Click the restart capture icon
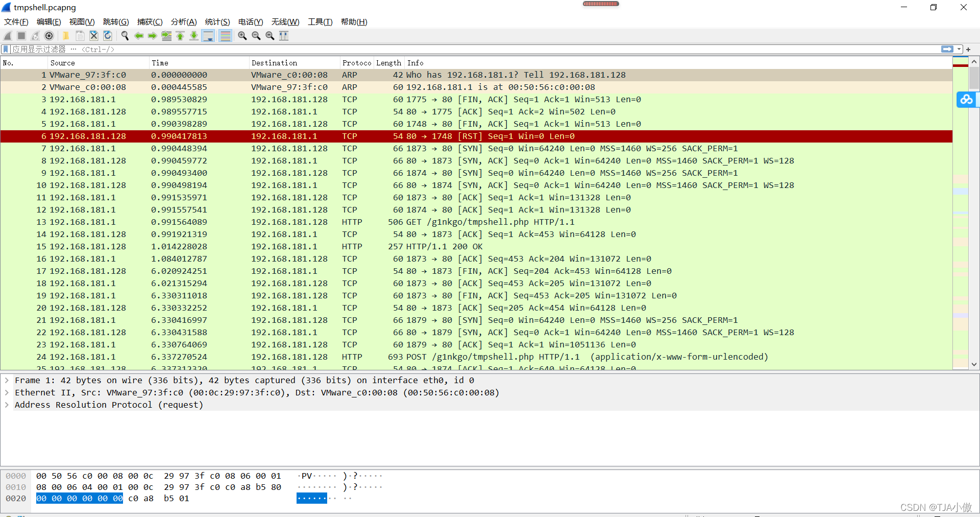This screenshot has width=980, height=517. click(35, 36)
